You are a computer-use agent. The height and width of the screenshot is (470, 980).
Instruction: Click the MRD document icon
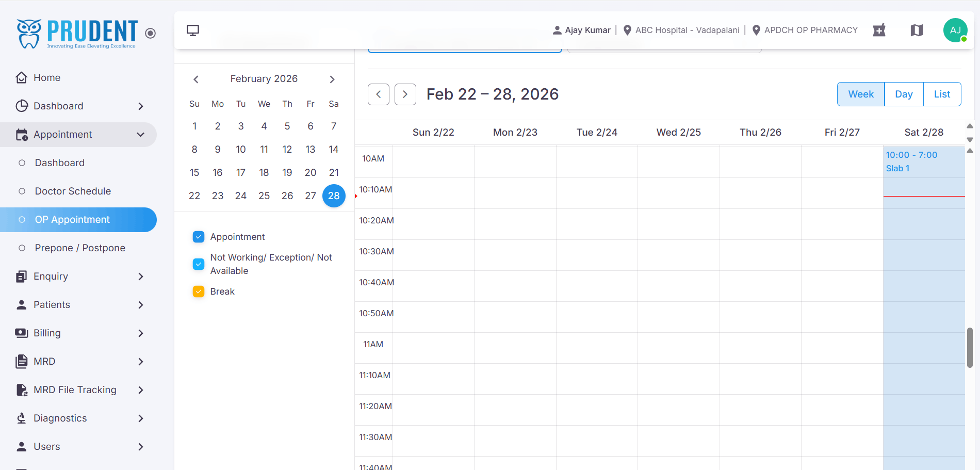[x=21, y=361]
